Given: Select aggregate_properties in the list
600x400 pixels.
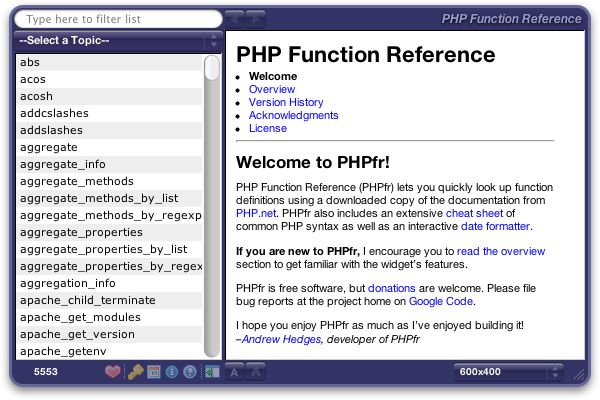Looking at the screenshot, I should point(109,232).
